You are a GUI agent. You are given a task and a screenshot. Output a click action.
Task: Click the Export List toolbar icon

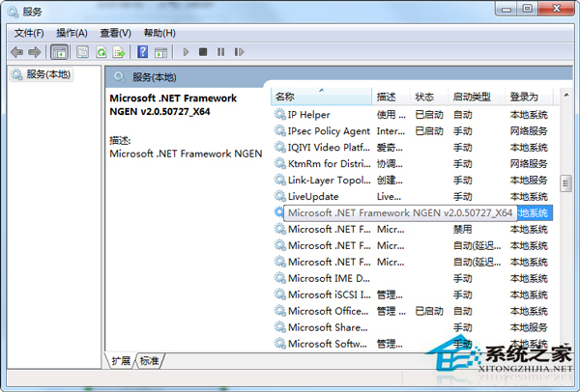[x=119, y=52]
